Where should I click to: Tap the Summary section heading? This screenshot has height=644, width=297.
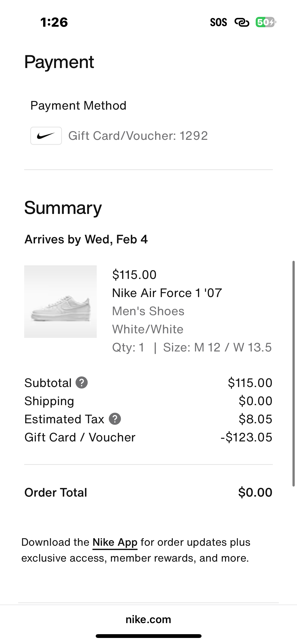(x=63, y=208)
